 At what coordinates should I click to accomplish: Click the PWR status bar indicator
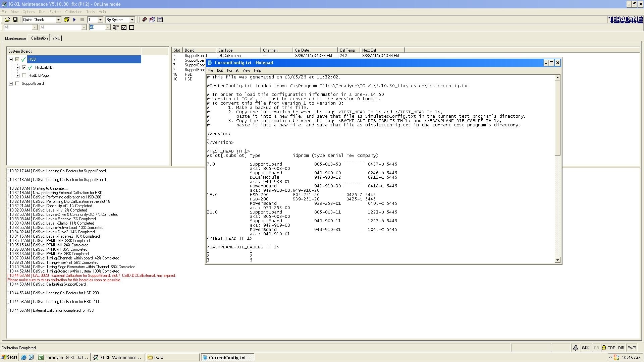pos(632,348)
